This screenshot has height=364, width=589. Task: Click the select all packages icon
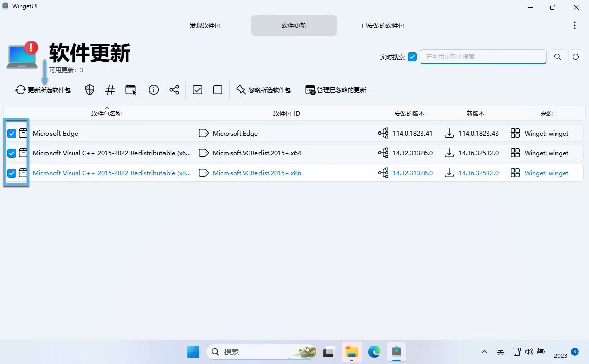pos(198,90)
